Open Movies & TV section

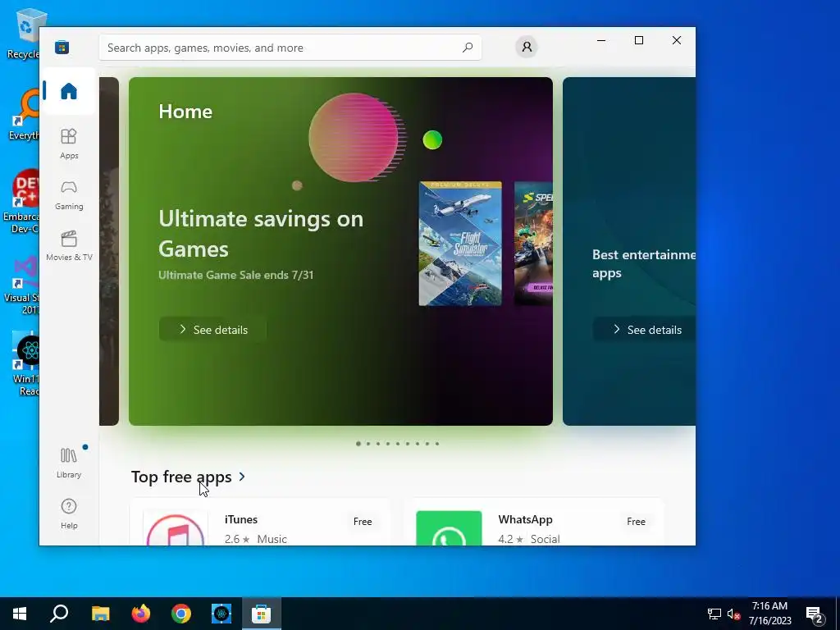click(x=69, y=245)
